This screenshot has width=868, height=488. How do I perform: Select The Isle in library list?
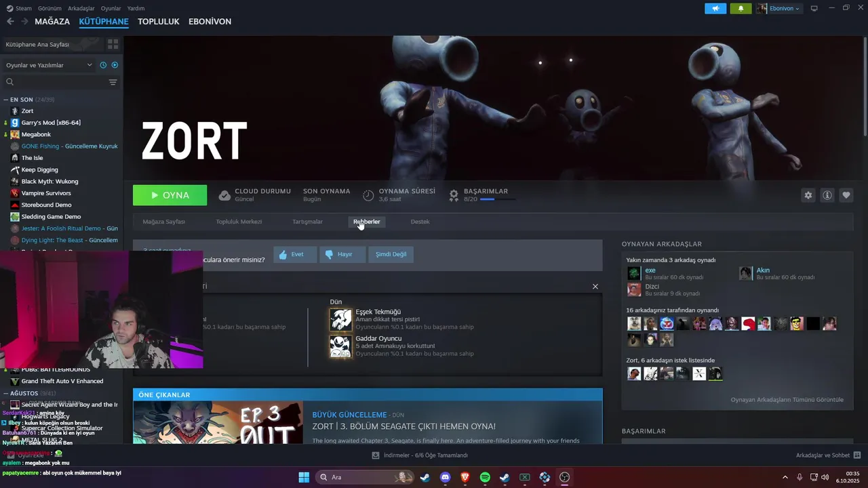coord(32,158)
